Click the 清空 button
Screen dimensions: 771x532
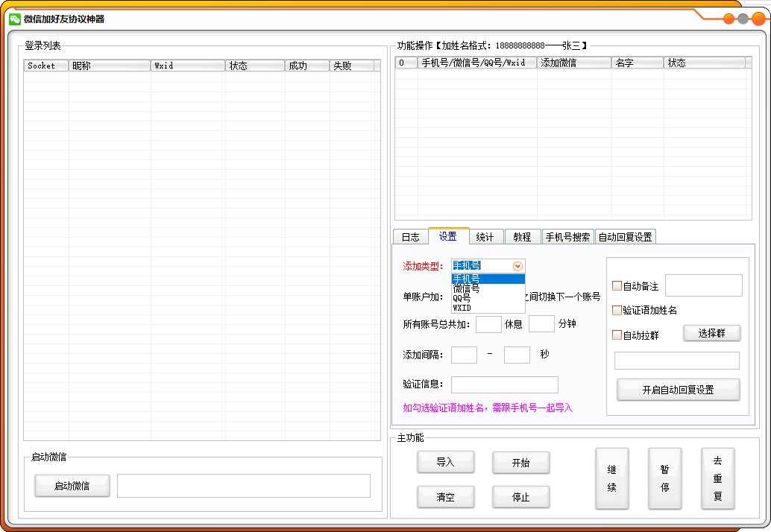click(445, 497)
